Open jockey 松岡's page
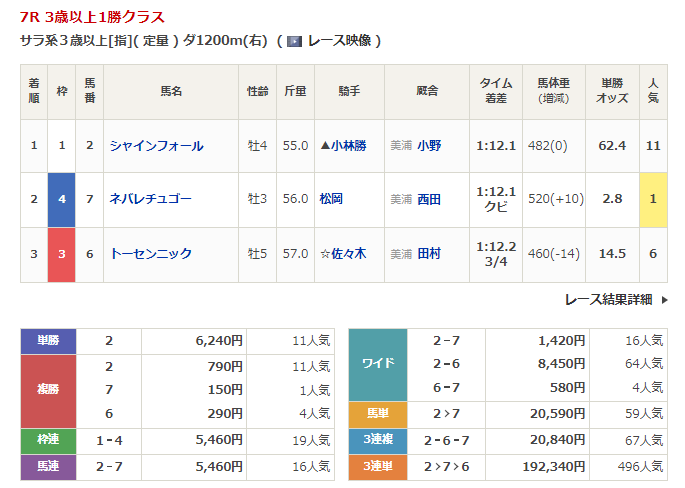The height and width of the screenshot is (488, 685). [331, 199]
